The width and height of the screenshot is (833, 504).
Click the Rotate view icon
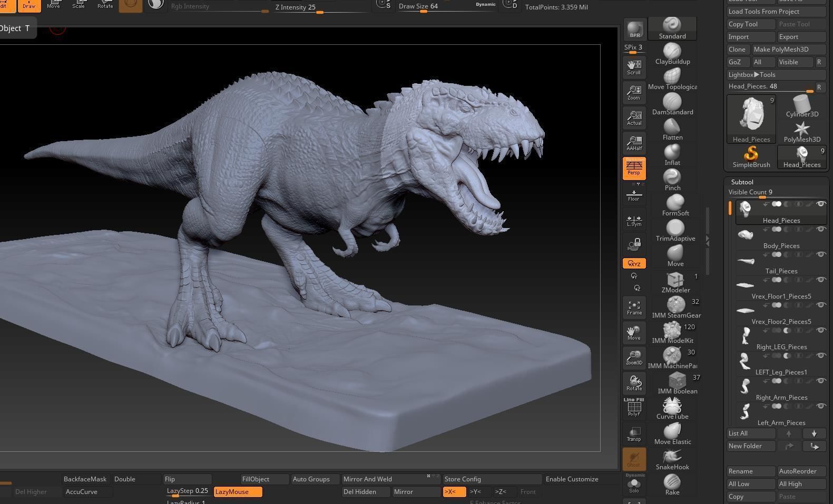pos(634,383)
